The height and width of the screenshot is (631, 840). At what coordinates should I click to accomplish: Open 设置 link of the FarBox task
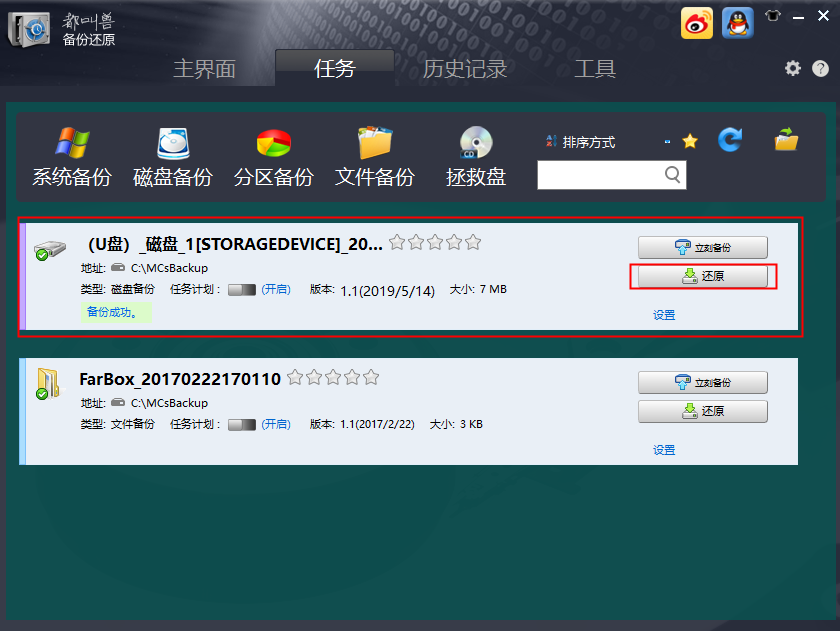[664, 450]
